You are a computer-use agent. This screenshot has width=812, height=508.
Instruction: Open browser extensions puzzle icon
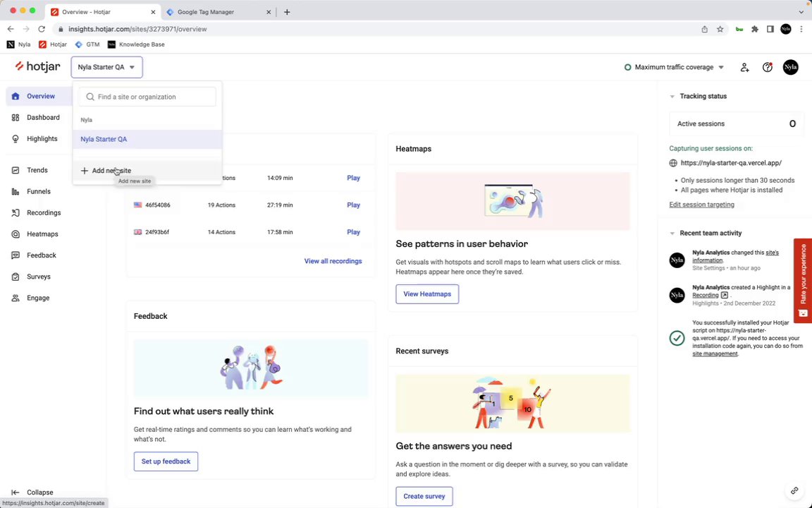click(754, 30)
